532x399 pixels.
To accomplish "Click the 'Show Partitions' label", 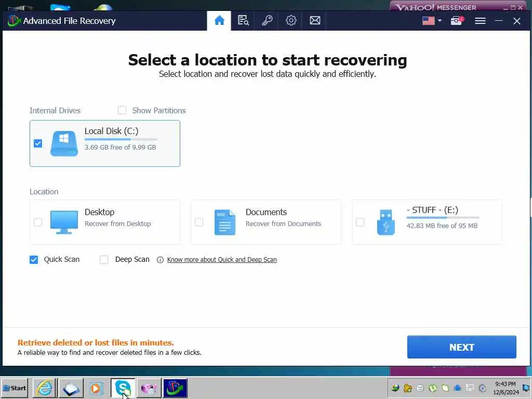I will pyautogui.click(x=159, y=110).
